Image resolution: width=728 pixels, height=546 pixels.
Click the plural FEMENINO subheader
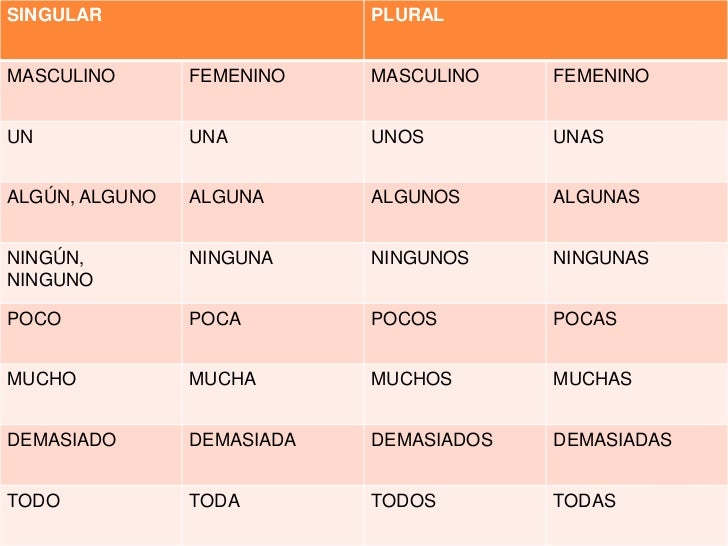click(637, 91)
